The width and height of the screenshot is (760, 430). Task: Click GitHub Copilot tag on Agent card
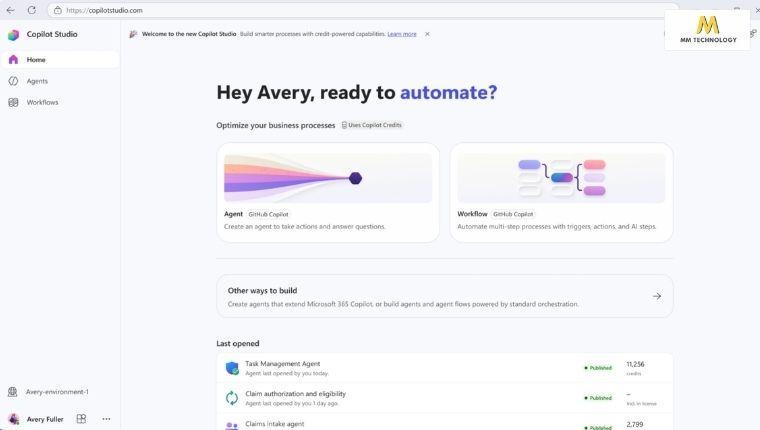click(x=268, y=214)
